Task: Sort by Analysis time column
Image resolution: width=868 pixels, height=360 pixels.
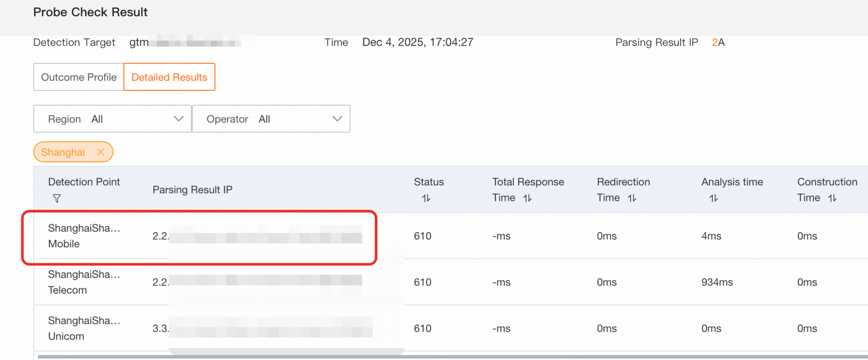Action: pyautogui.click(x=713, y=198)
